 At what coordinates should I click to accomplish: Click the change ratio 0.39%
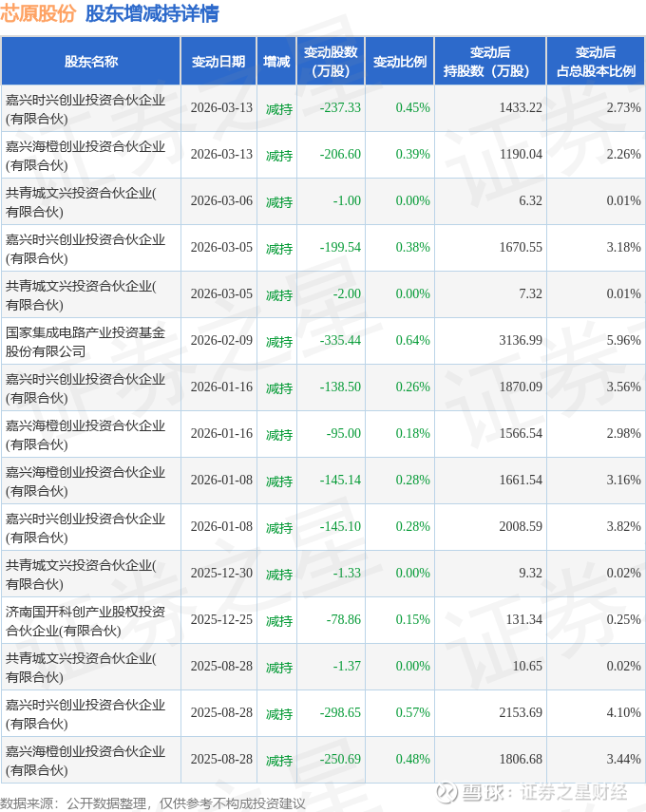coord(413,154)
